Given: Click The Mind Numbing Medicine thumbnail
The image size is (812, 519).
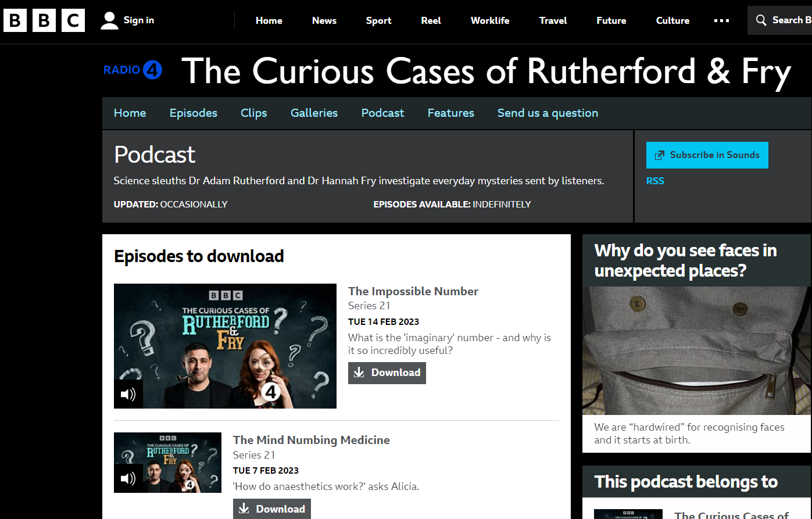Looking at the screenshot, I should 167,463.
